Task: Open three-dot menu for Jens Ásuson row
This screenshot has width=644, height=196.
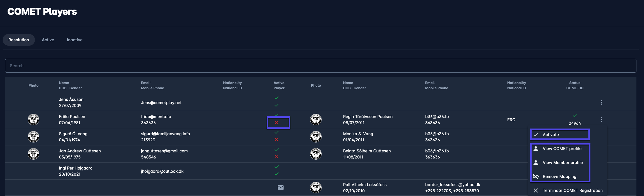Action: tap(601, 102)
